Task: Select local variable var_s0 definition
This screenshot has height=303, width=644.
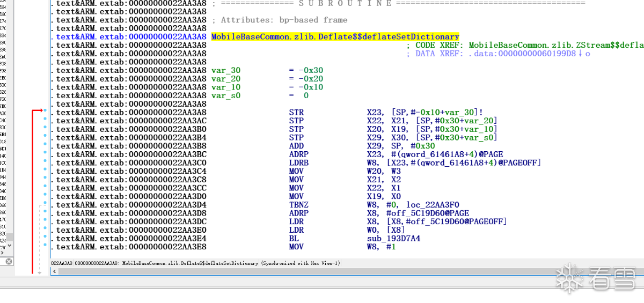Action: coord(226,95)
